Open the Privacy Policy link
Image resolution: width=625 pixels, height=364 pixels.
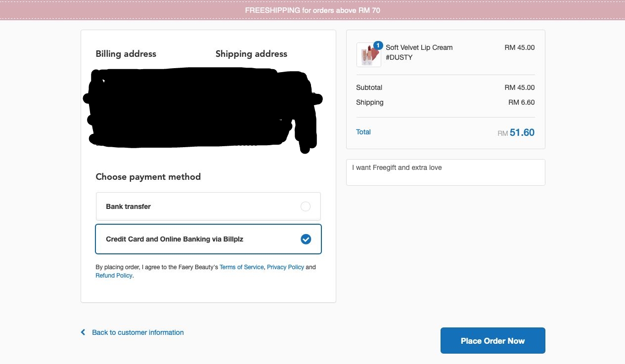point(285,267)
